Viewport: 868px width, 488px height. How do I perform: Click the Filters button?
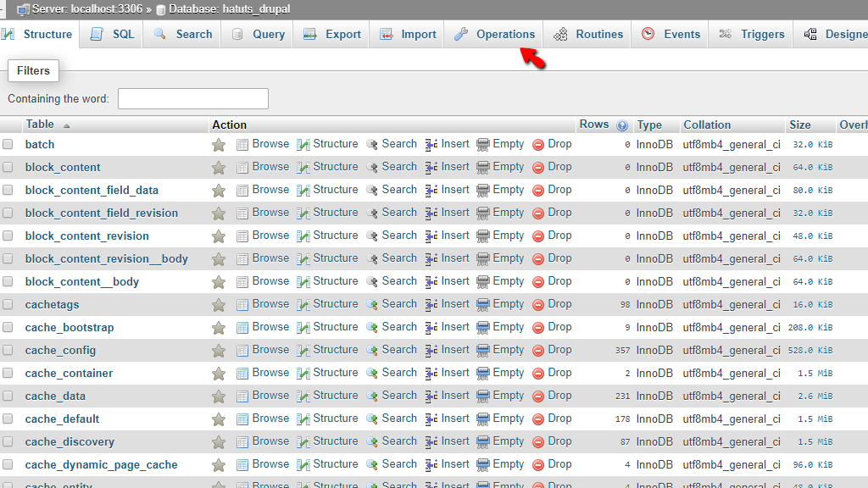33,71
